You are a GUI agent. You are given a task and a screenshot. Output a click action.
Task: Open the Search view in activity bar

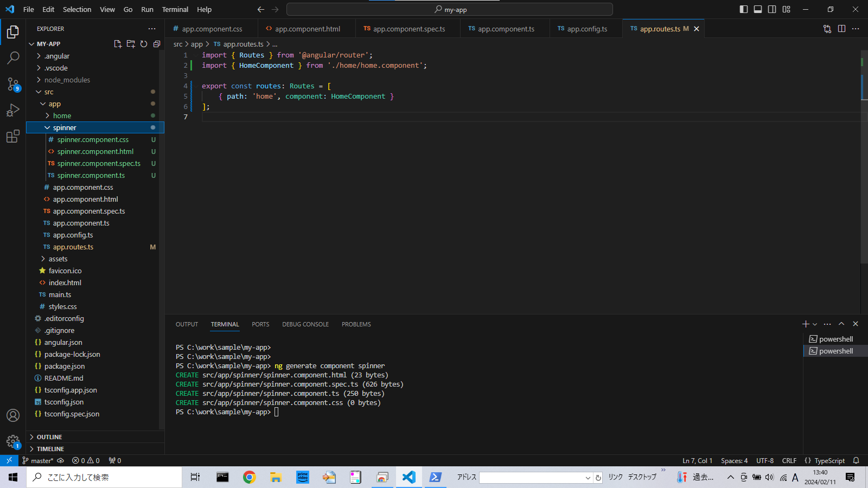pyautogui.click(x=13, y=58)
